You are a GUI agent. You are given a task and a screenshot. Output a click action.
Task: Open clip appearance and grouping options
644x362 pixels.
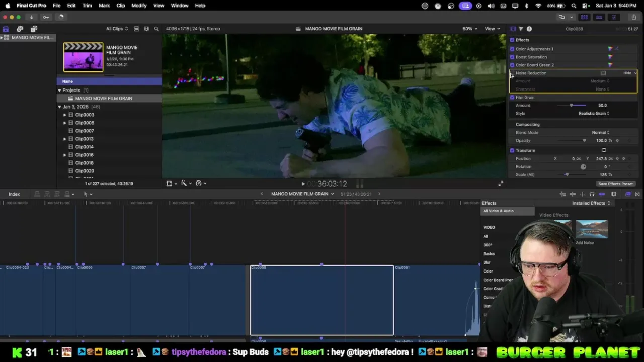[x=146, y=29]
